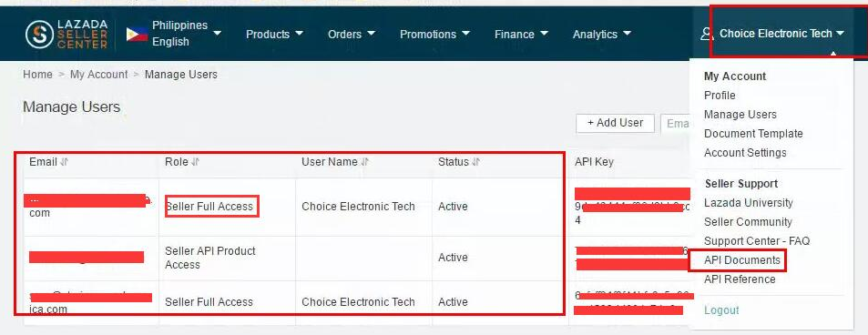Click the Philippines flag icon

137,35
